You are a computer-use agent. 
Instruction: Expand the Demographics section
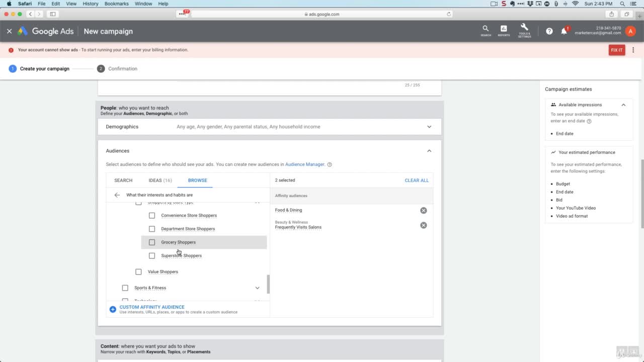(x=429, y=127)
